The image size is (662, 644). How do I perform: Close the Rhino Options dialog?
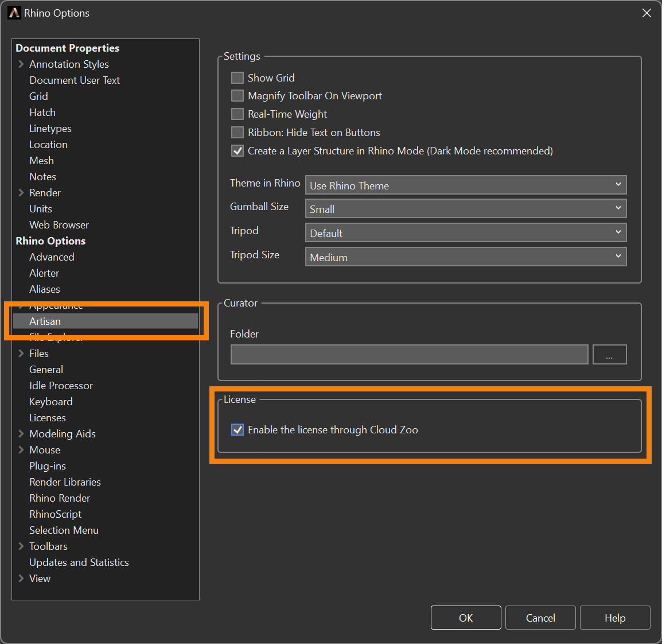click(x=647, y=13)
